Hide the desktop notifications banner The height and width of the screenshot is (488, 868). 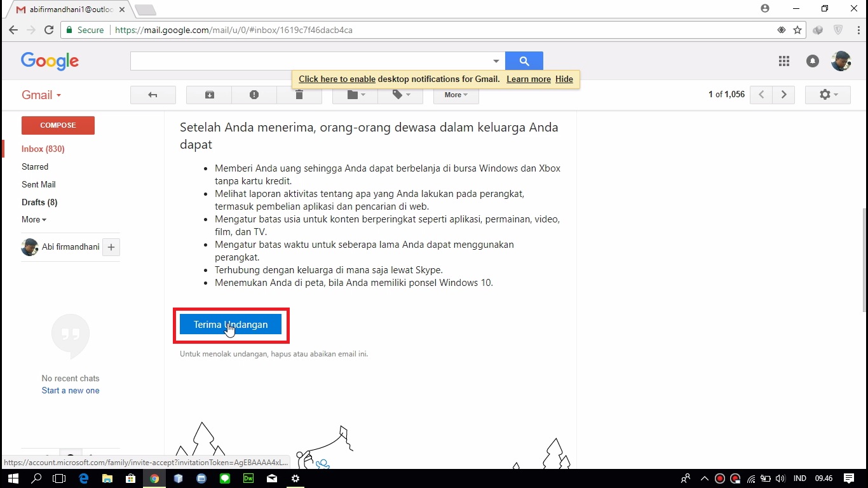coord(564,79)
